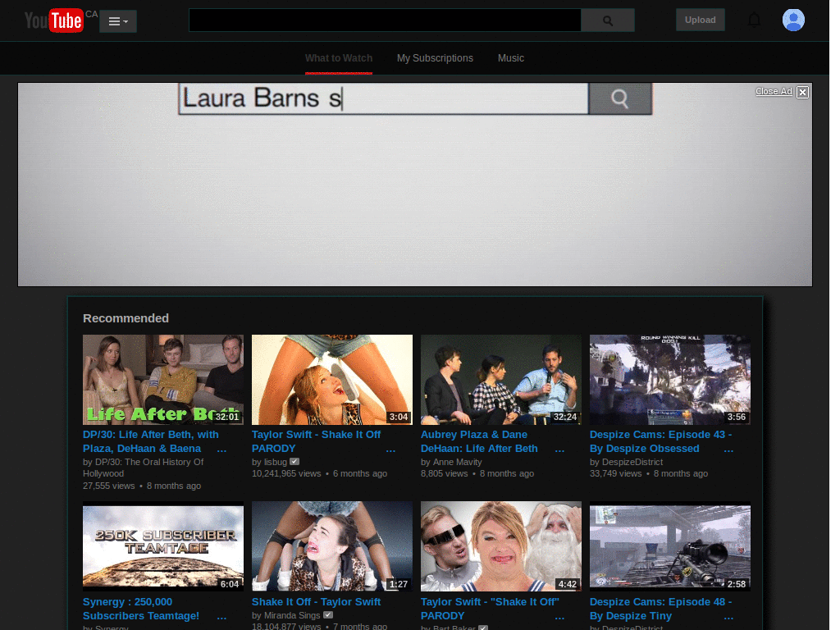
Task: Click title Despize Cams: Episode 48
Action: (x=660, y=609)
